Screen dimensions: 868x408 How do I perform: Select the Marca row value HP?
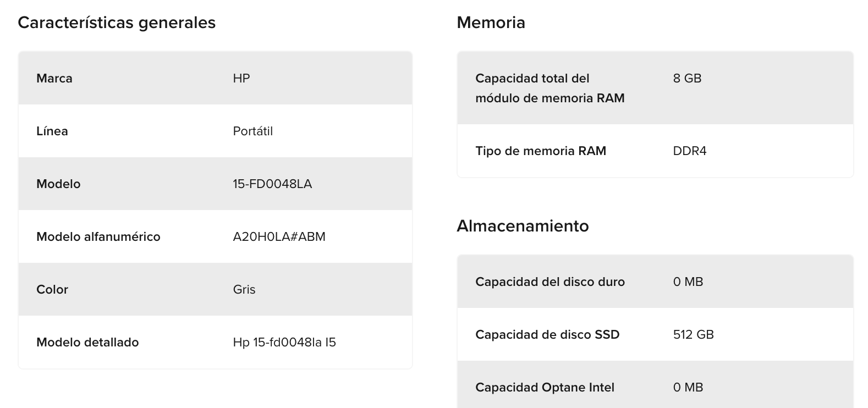(x=241, y=78)
